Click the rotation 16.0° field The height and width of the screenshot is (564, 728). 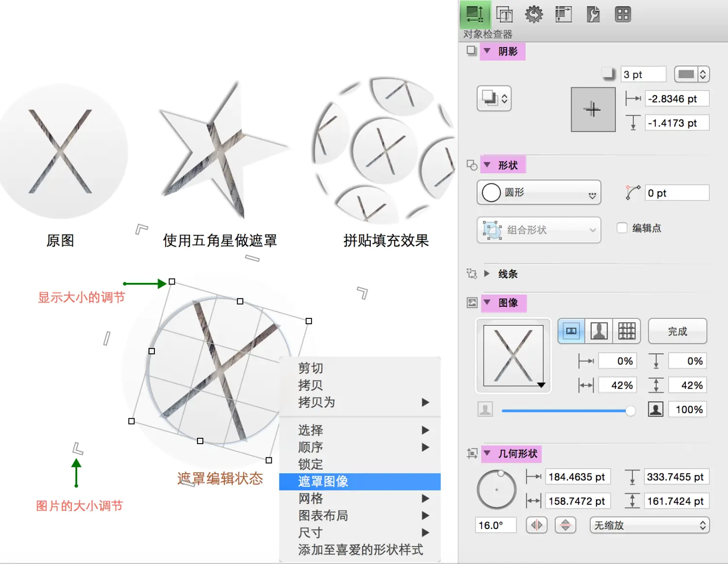[496, 525]
